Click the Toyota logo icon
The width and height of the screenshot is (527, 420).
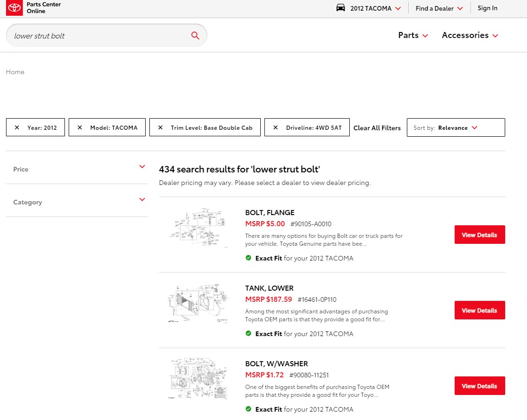pyautogui.click(x=14, y=8)
